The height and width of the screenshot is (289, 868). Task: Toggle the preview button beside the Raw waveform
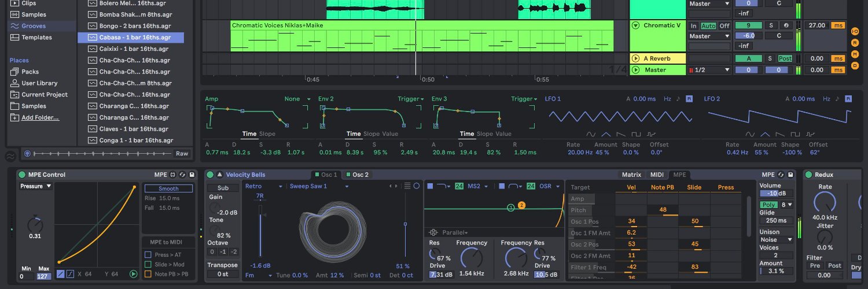(27, 154)
